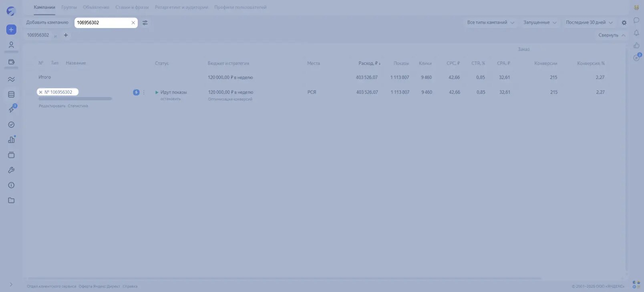
Task: Switch to the Кампании tab
Action: tap(44, 7)
